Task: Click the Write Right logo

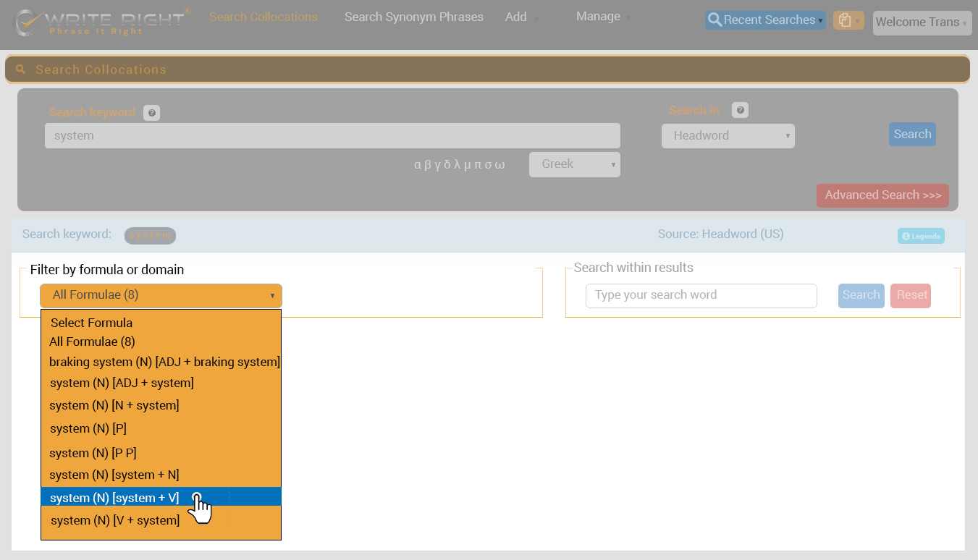Action: pyautogui.click(x=101, y=22)
